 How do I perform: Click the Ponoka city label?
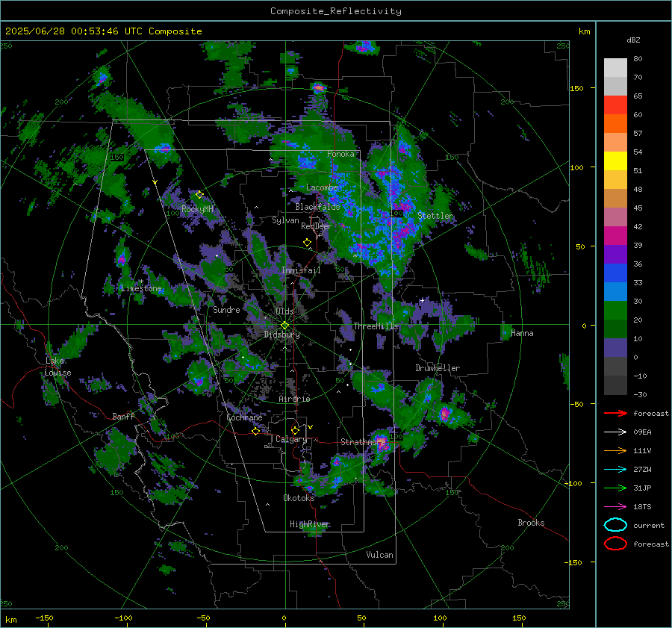(340, 154)
